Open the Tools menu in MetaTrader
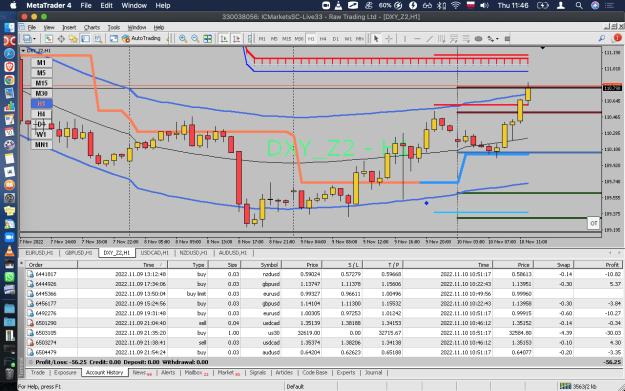 click(x=114, y=28)
